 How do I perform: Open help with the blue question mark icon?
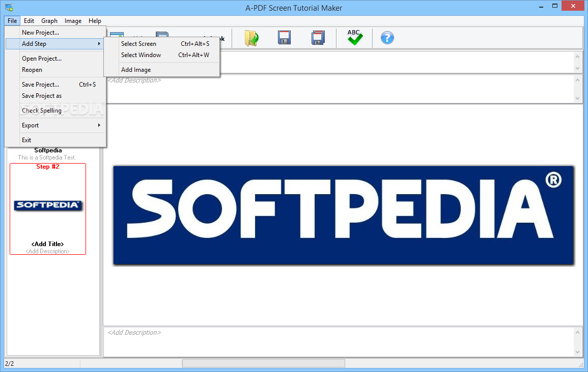click(387, 38)
